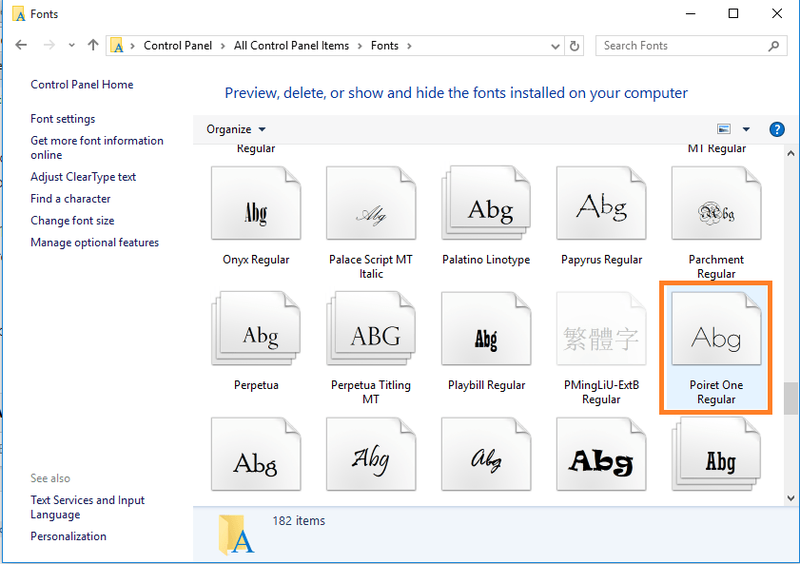Select the Palace Script MT Italic font icon

coord(371,203)
